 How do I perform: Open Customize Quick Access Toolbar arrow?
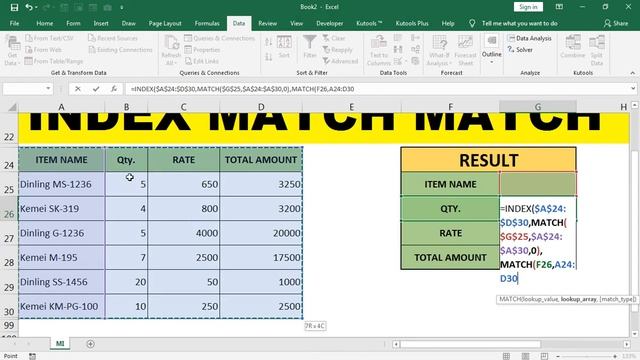pyautogui.click(x=122, y=7)
